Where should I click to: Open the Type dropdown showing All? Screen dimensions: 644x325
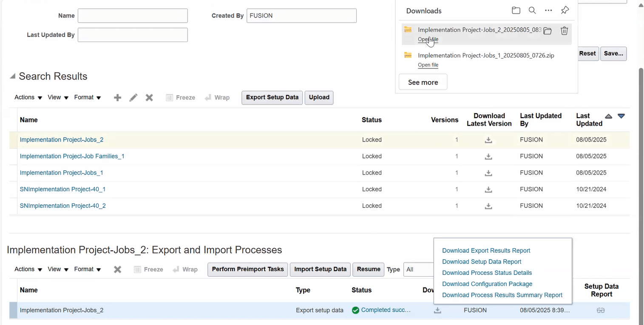pos(419,269)
